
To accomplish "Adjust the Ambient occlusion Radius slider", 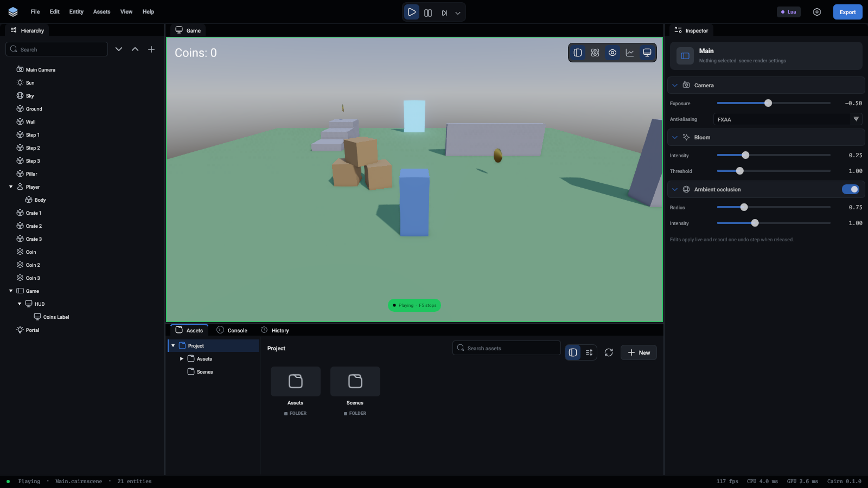I will 774,207.
